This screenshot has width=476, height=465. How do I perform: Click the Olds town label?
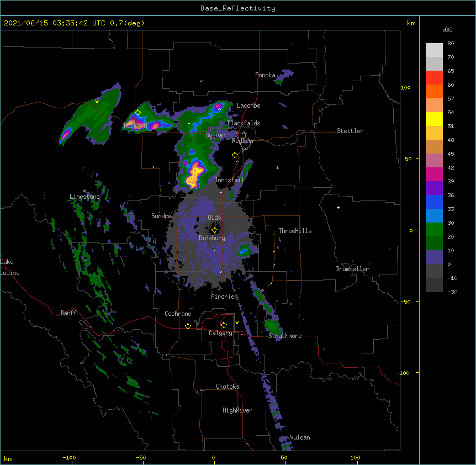coord(214,218)
